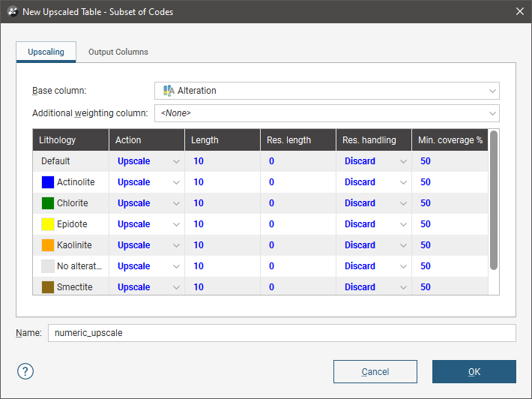Edit the Length value for Epidote row

click(223, 224)
